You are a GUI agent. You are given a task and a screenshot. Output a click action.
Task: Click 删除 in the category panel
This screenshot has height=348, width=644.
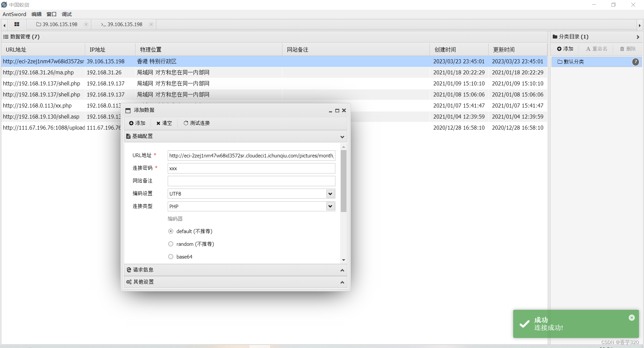(x=628, y=49)
